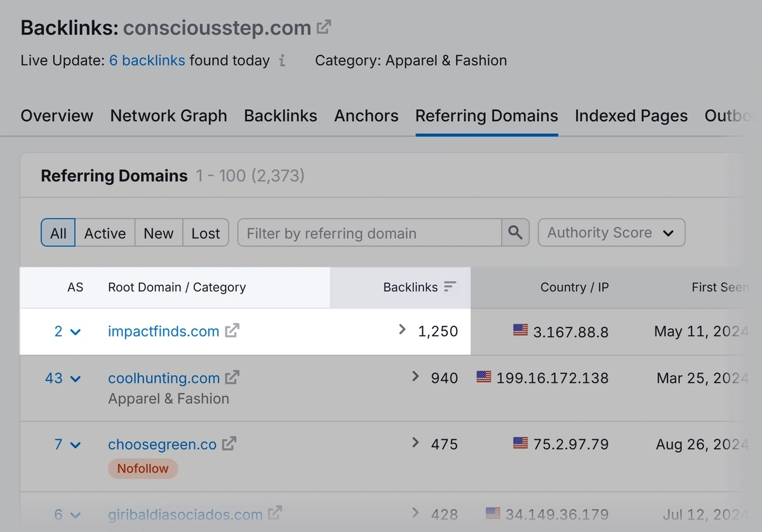762x532 pixels.
Task: Open coolhunting.com external link icon
Action: pyautogui.click(x=233, y=378)
